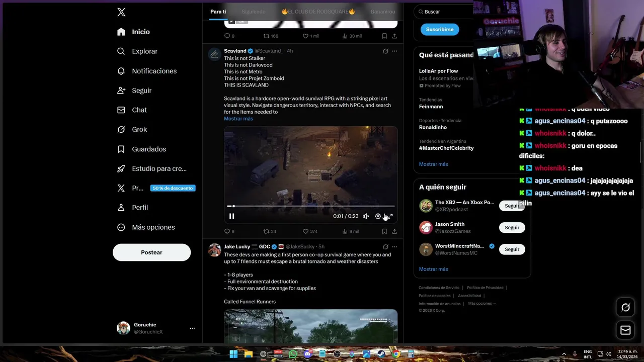
Task: Click the Goruchie profile avatar at bottom
Action: click(123, 328)
